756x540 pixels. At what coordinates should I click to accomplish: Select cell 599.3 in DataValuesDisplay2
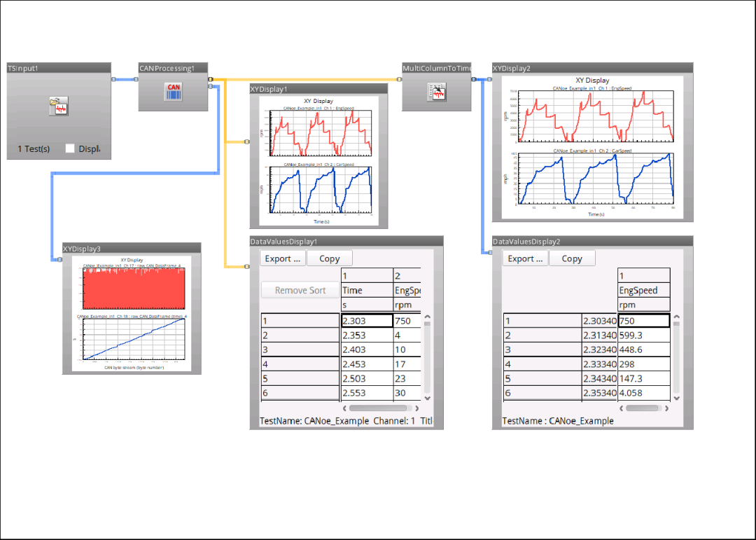pos(644,335)
